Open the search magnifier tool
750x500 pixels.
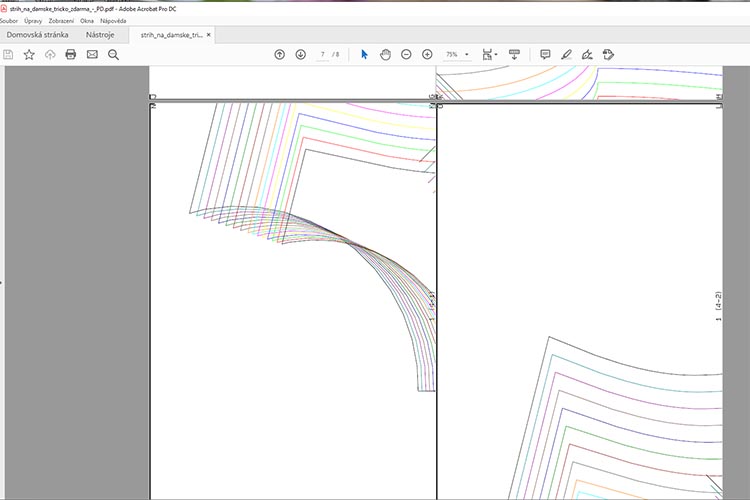pyautogui.click(x=113, y=54)
